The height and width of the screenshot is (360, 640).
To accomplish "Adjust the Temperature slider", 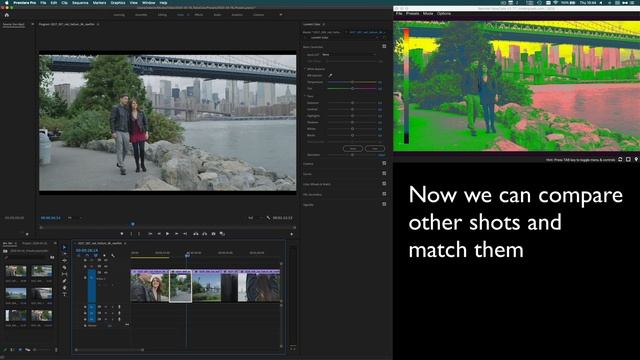I will pyautogui.click(x=352, y=82).
